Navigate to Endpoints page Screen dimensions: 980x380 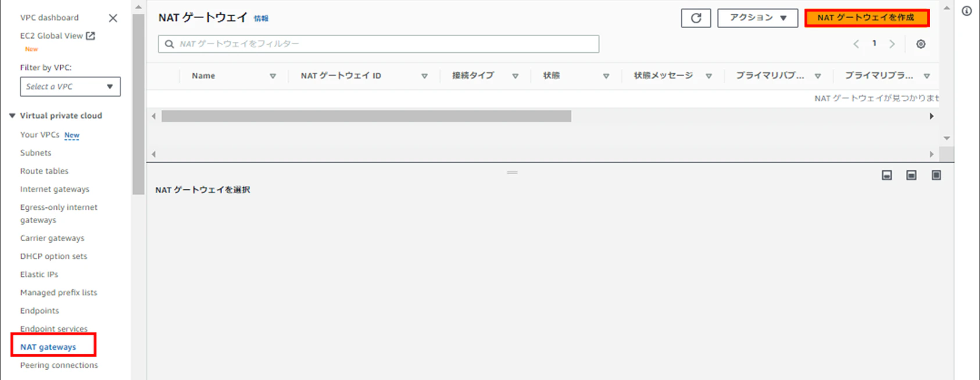[x=40, y=311]
